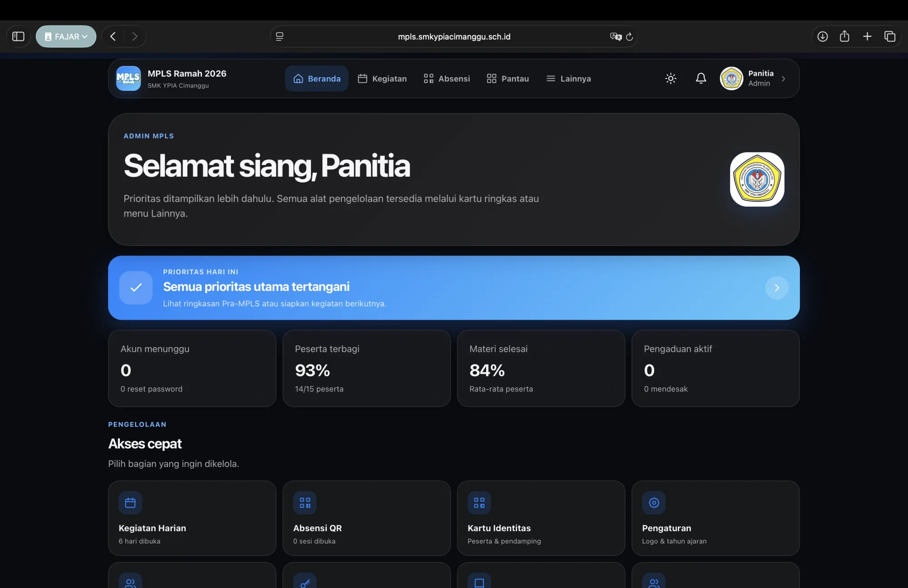Click the priority banner arrow button
This screenshot has width=908, height=588.
[x=777, y=288]
